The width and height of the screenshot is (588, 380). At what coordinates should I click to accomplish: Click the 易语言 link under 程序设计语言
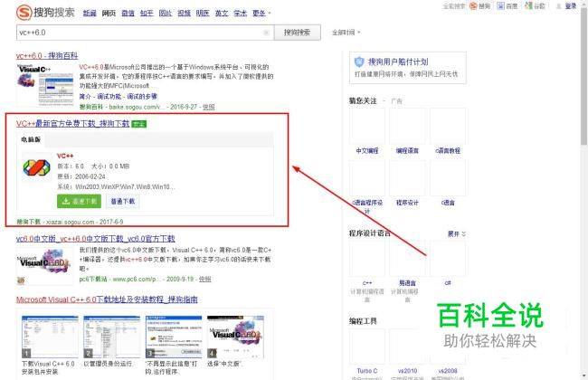pyautogui.click(x=407, y=283)
